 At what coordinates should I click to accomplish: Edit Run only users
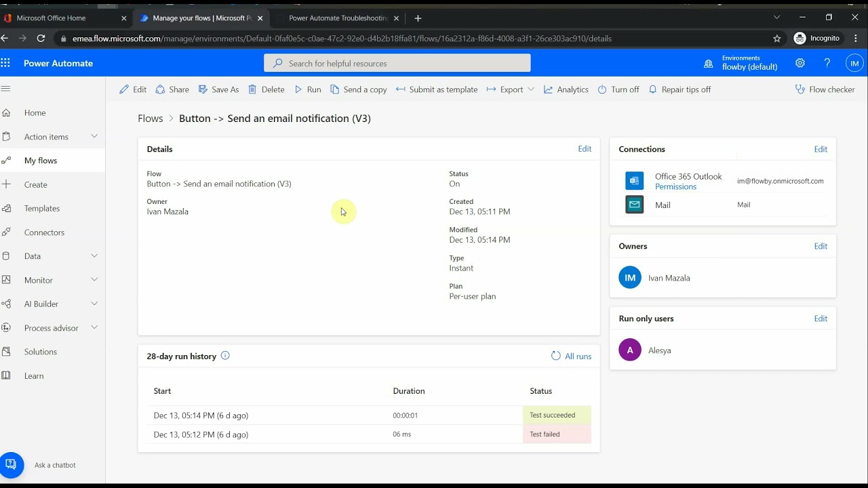click(821, 319)
